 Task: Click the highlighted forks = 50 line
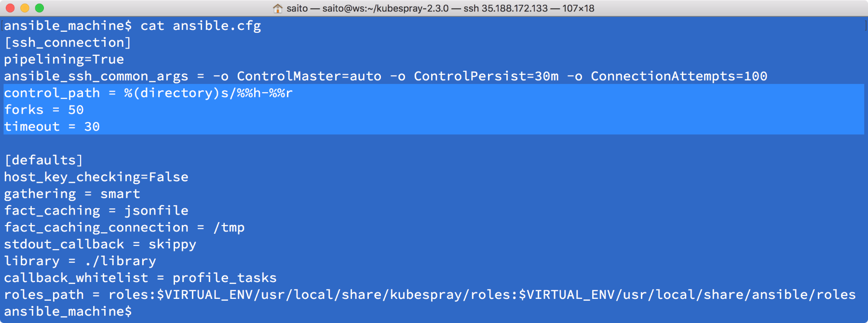pos(44,109)
